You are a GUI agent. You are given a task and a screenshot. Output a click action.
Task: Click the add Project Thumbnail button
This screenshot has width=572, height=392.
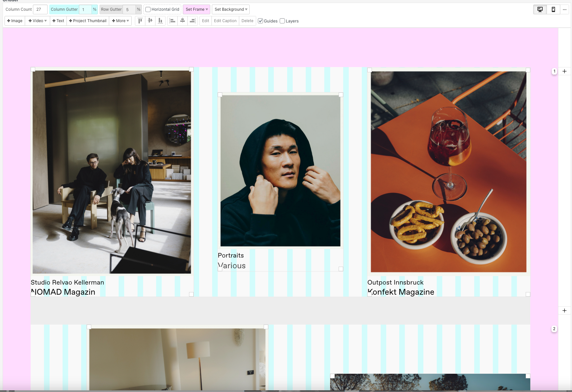[88, 21]
